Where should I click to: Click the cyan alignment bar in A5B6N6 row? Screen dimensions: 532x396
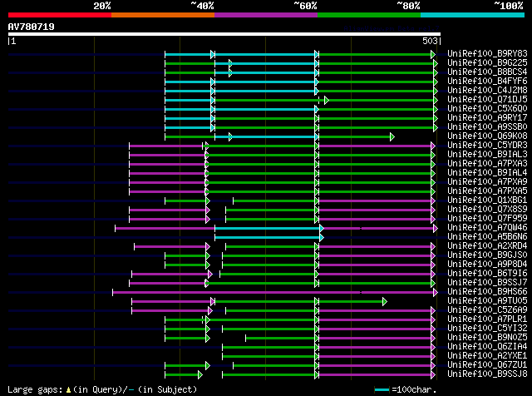coord(268,237)
